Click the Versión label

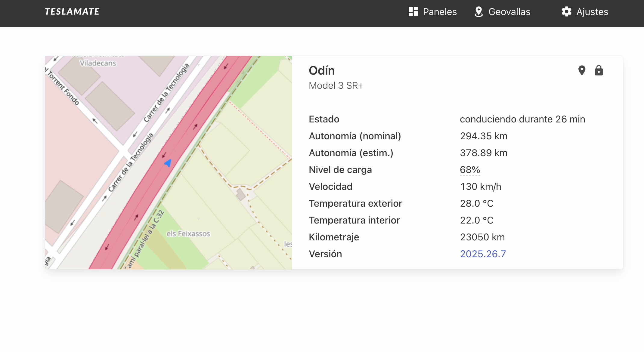tap(325, 254)
